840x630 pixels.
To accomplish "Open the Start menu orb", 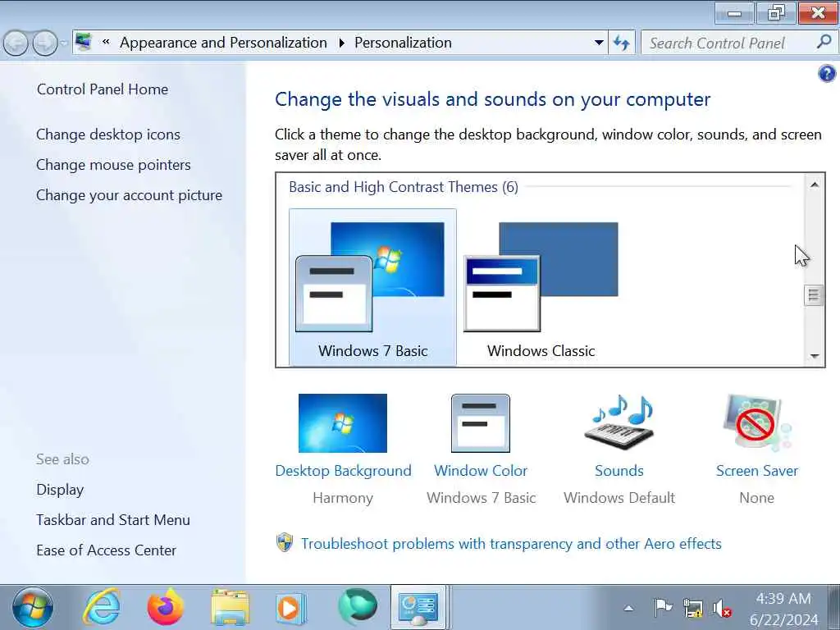I will 32,608.
